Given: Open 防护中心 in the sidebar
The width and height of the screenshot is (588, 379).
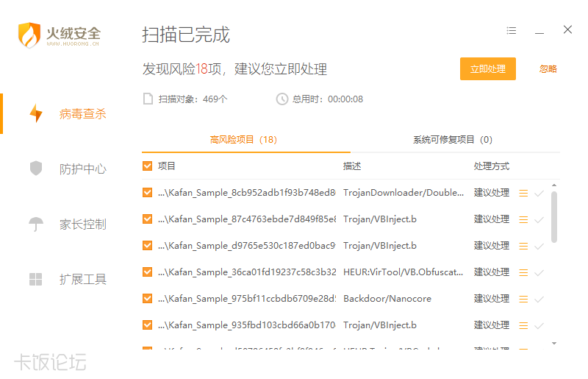Looking at the screenshot, I should point(83,169).
